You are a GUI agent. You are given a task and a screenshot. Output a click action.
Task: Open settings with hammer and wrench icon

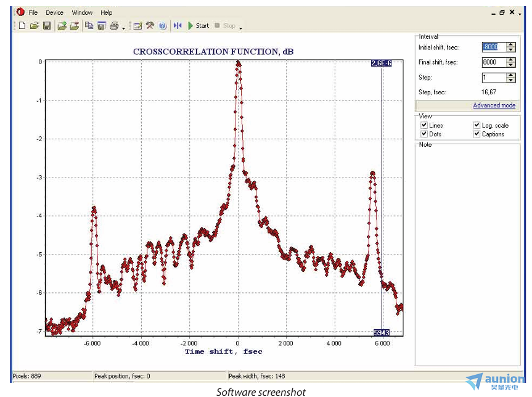coord(150,26)
